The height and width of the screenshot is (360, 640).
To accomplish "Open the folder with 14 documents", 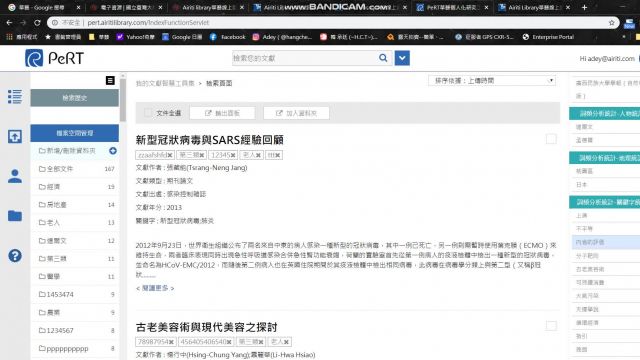I will pyautogui.click(x=76, y=204).
